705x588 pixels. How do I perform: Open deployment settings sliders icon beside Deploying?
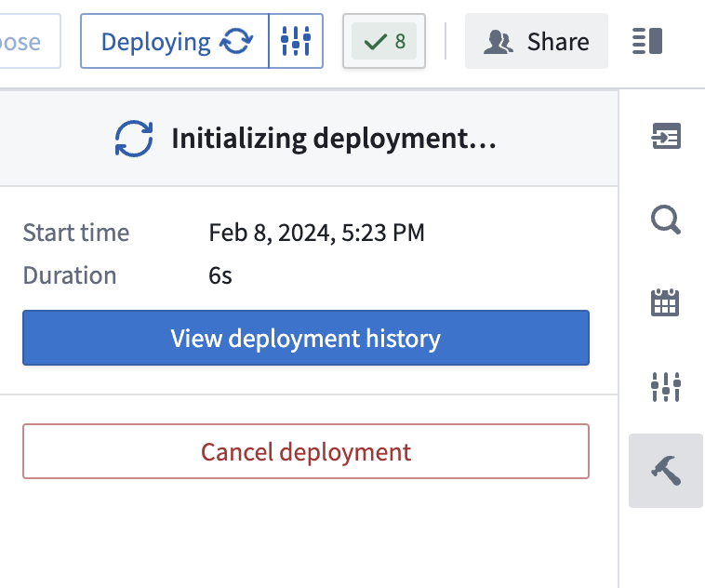click(x=296, y=41)
